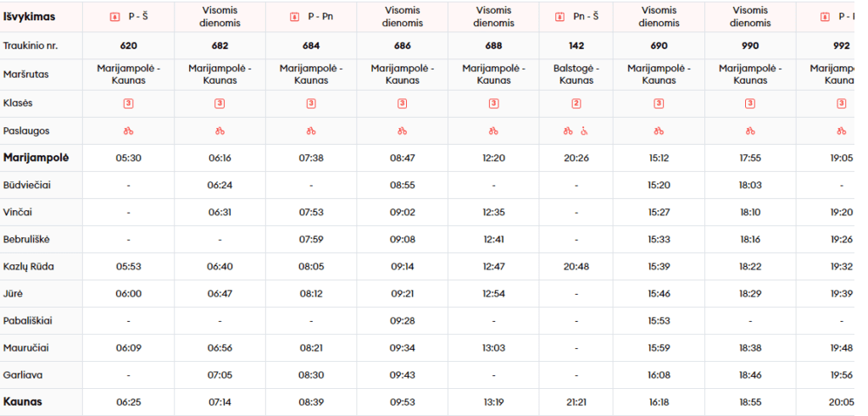
Task: Click class 3 icon for train 690
Action: (659, 103)
